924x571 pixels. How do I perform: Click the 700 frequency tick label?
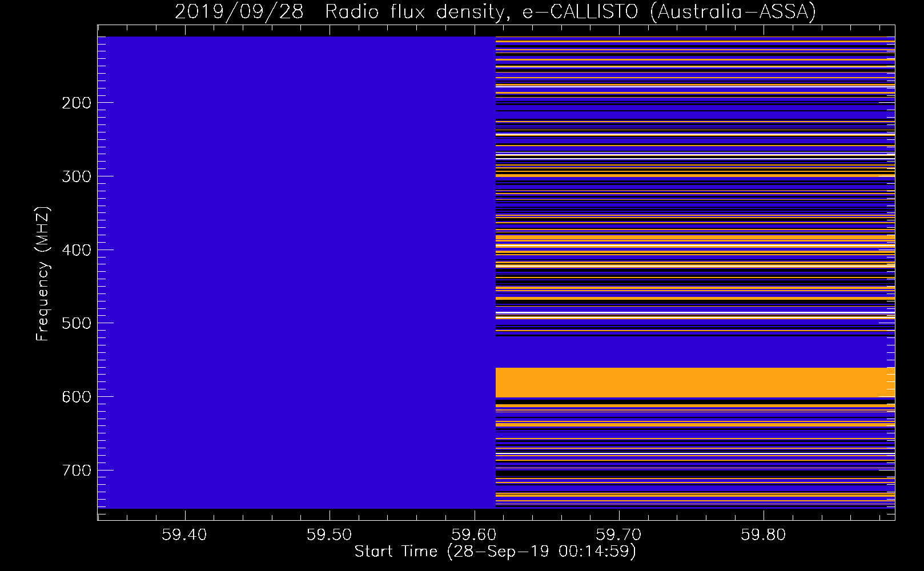click(x=77, y=471)
